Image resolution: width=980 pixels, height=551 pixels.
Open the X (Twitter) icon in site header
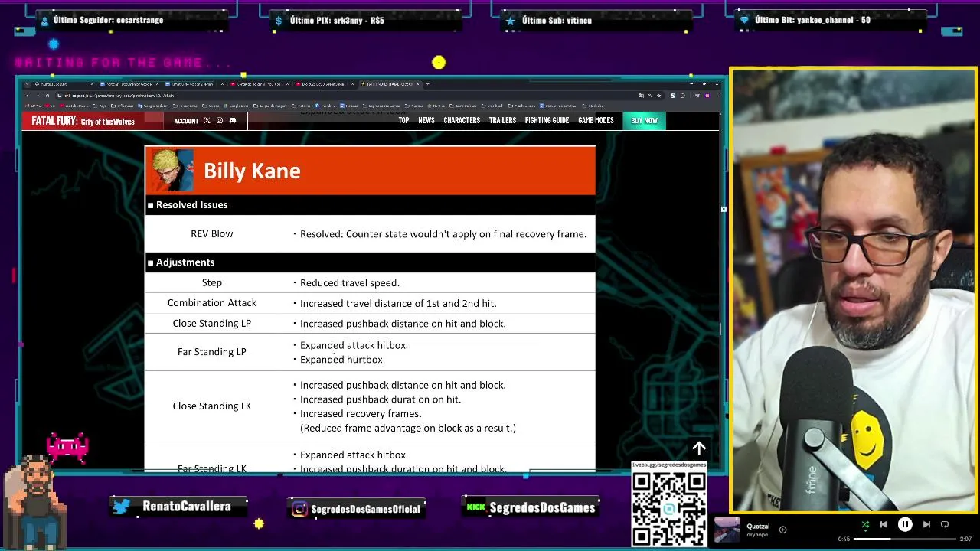pos(207,121)
